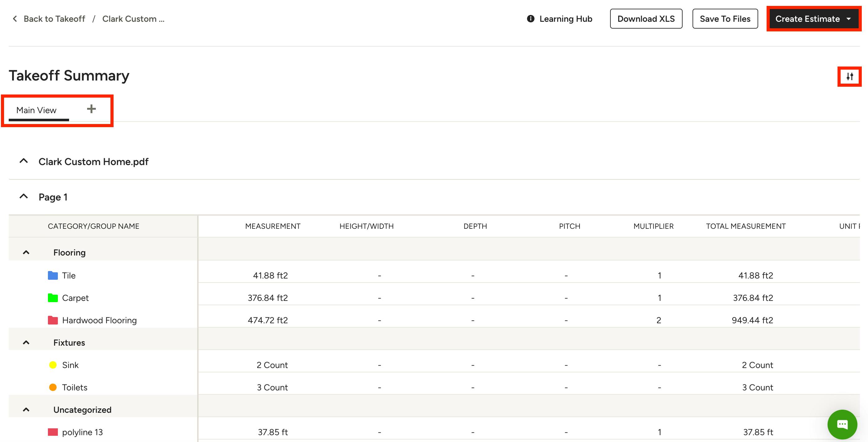This screenshot has height=442, width=868.
Task: Click the Learning Hub info icon
Action: click(530, 19)
